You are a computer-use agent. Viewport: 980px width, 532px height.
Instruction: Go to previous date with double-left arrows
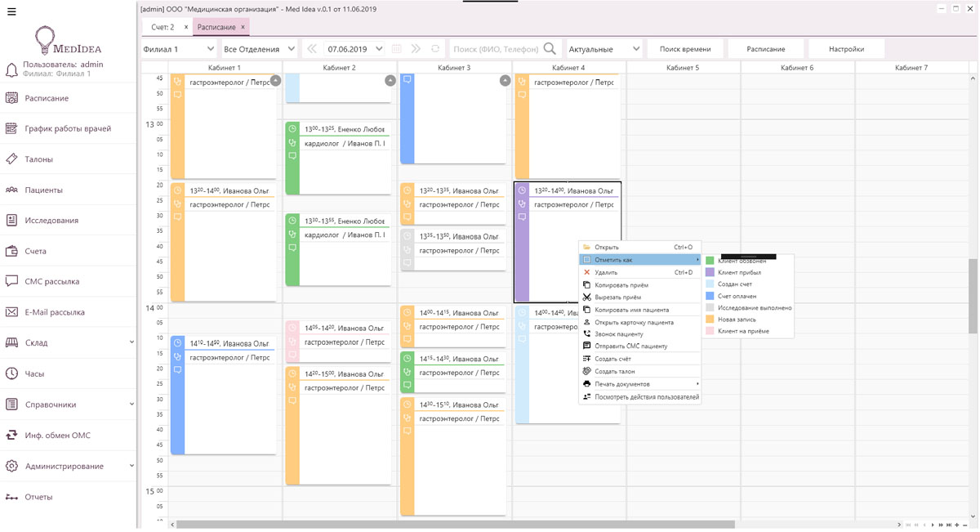pos(312,49)
